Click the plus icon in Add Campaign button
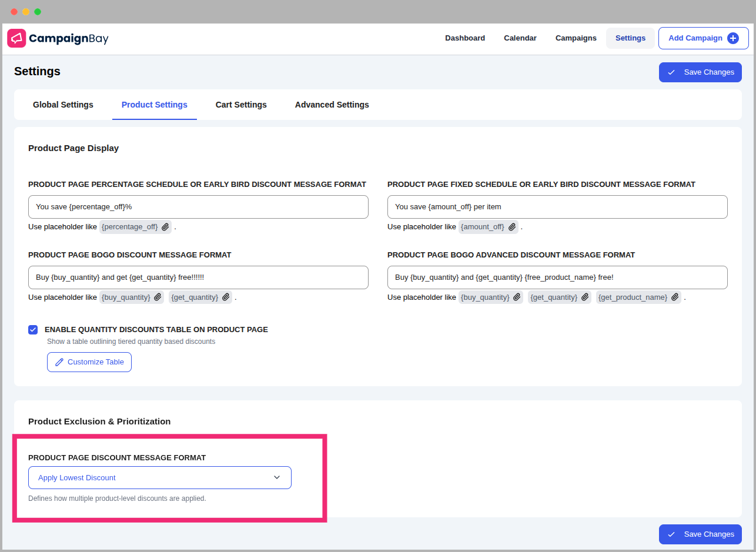This screenshot has height=552, width=756. pyautogui.click(x=733, y=38)
